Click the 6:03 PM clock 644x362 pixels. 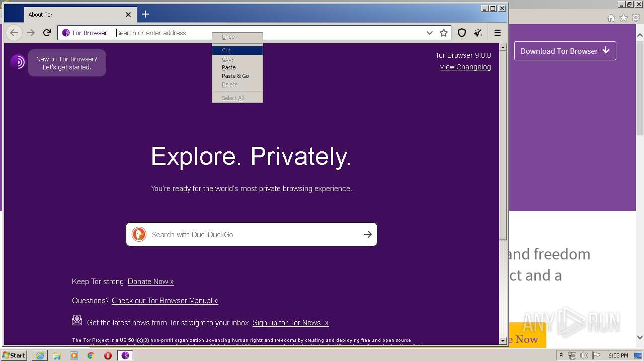click(618, 355)
